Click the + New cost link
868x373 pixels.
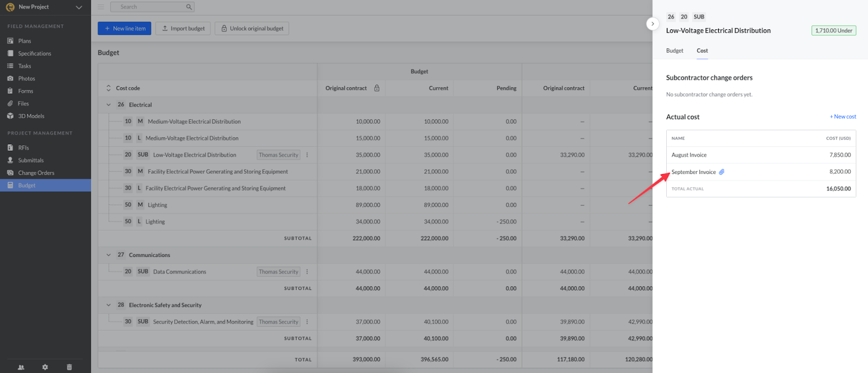tap(843, 117)
